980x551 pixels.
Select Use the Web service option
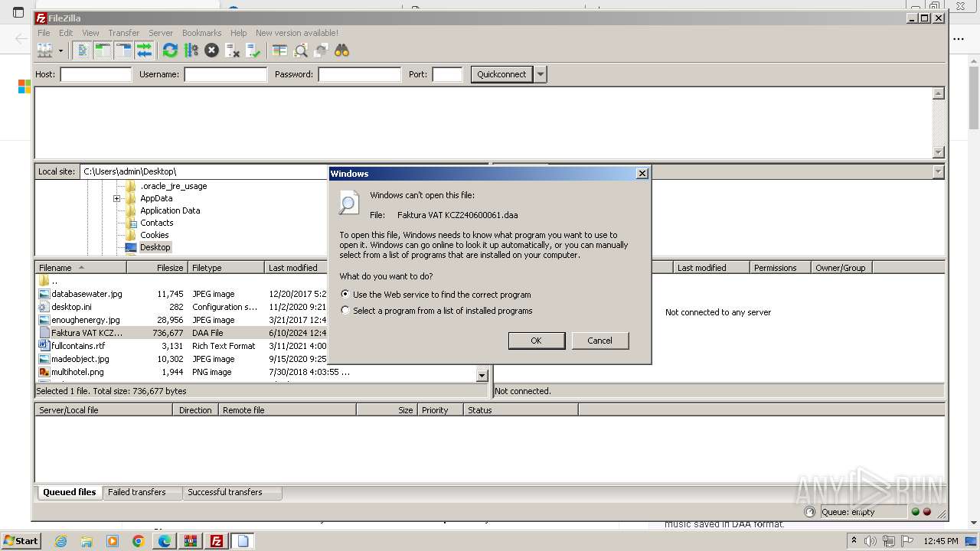pyautogui.click(x=345, y=294)
